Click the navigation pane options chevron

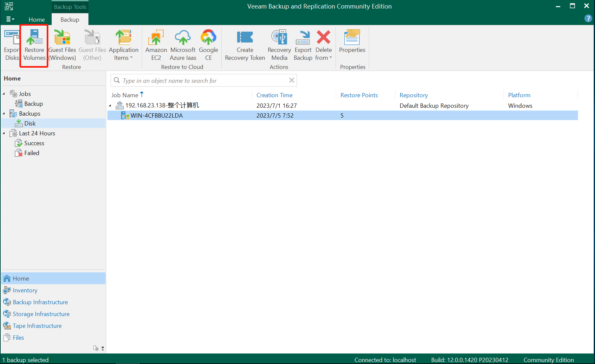tap(103, 348)
